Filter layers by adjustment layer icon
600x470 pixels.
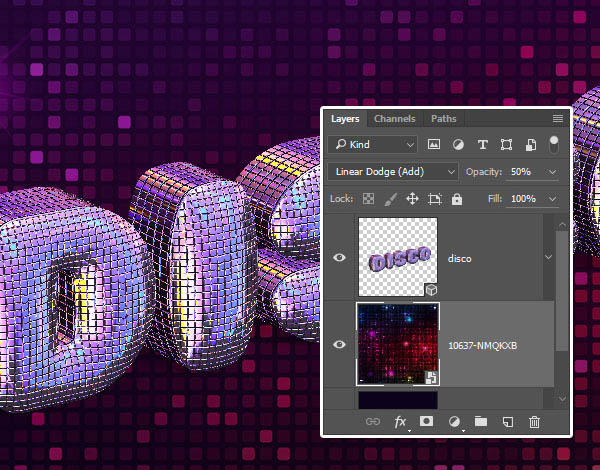coord(459,145)
